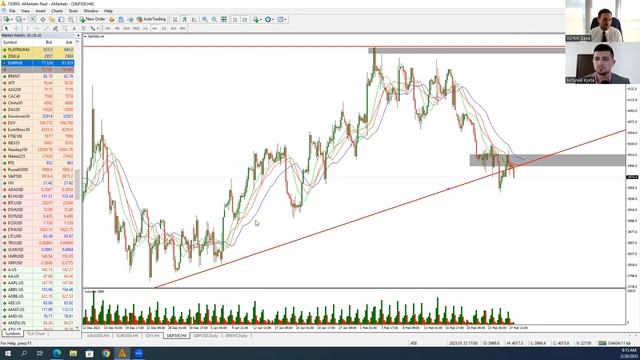
Task: Switch to D1 timeframe
Action: 164,29
